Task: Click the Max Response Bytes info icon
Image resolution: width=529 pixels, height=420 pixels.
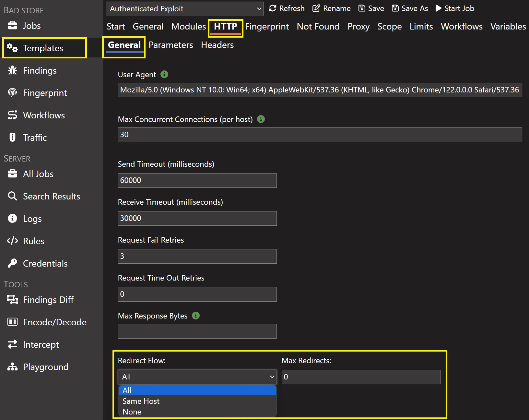Action: coord(196,316)
